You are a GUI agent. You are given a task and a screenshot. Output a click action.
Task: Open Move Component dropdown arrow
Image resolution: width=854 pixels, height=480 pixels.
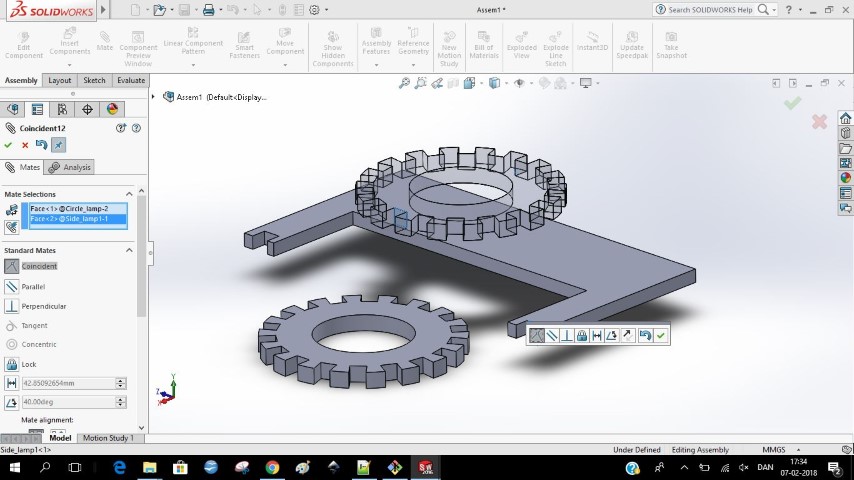(x=285, y=65)
